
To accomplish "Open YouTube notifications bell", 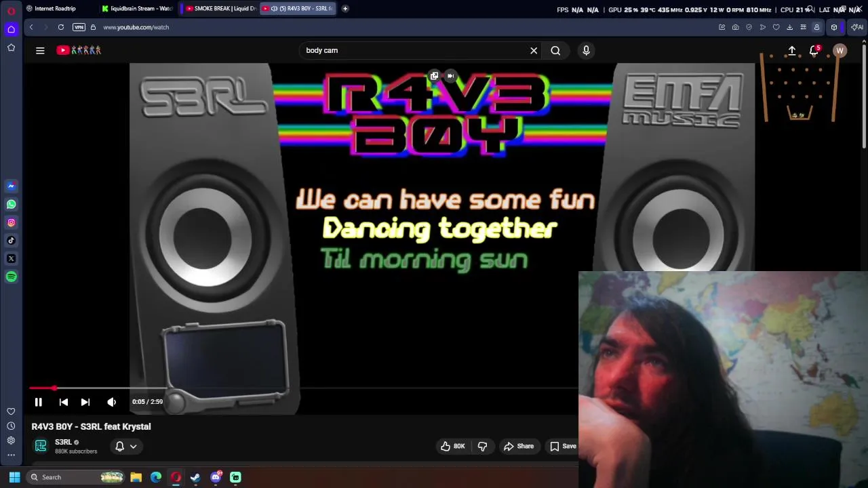I will (x=814, y=51).
